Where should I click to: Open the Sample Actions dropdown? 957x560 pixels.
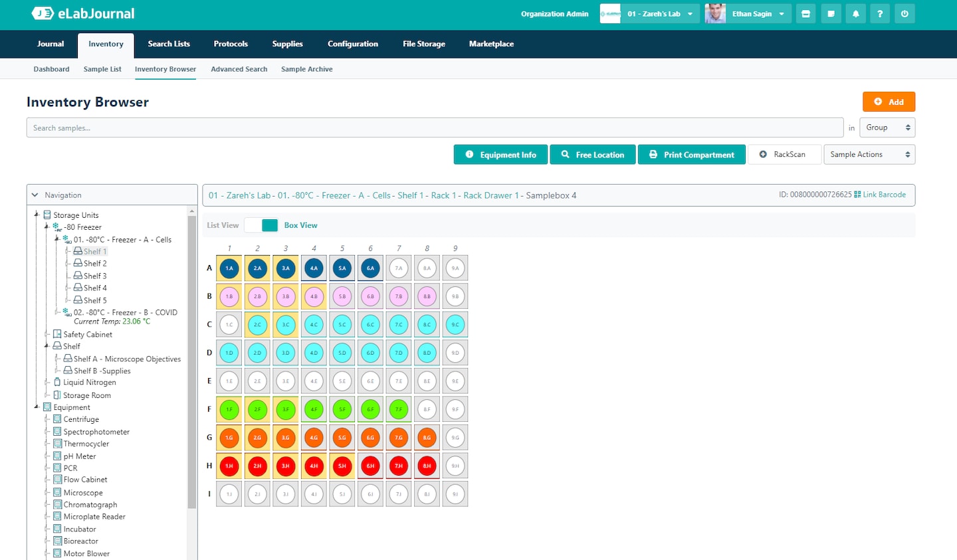point(869,155)
